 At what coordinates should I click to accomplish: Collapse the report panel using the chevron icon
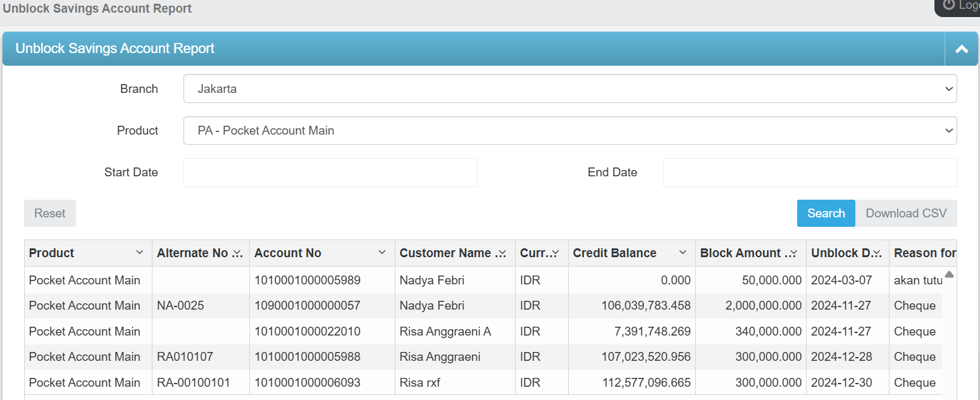click(x=962, y=48)
